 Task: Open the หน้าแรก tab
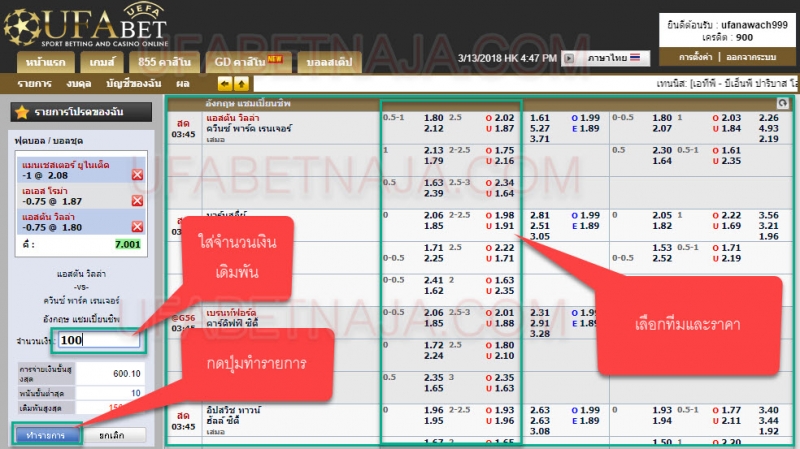coord(45,62)
